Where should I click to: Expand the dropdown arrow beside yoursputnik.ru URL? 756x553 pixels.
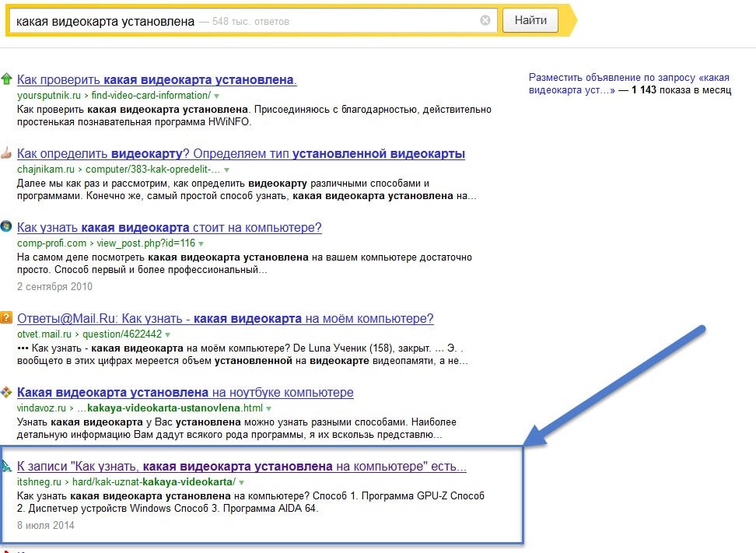tap(217, 96)
